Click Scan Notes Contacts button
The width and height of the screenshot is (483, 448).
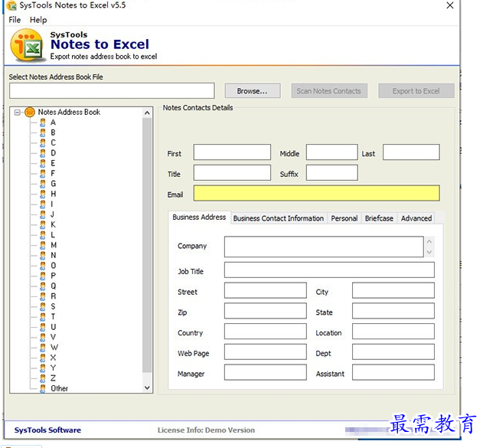(x=329, y=91)
